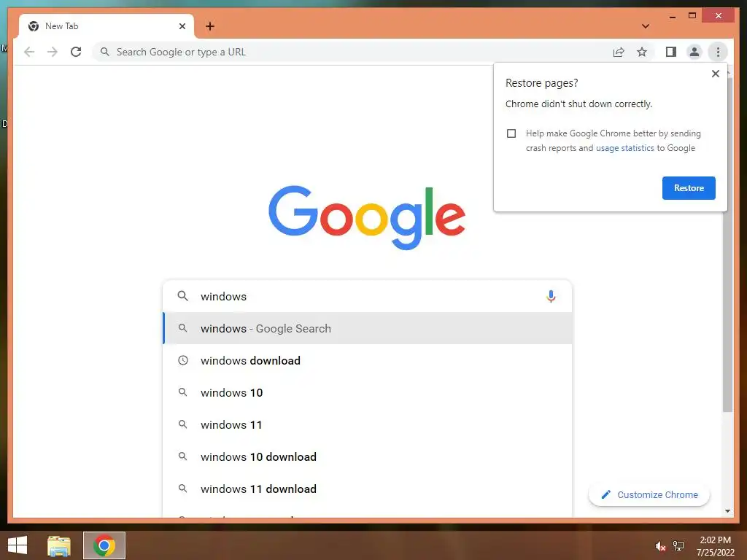Click the Forward navigation arrow
Image resolution: width=747 pixels, height=560 pixels.
(x=53, y=52)
